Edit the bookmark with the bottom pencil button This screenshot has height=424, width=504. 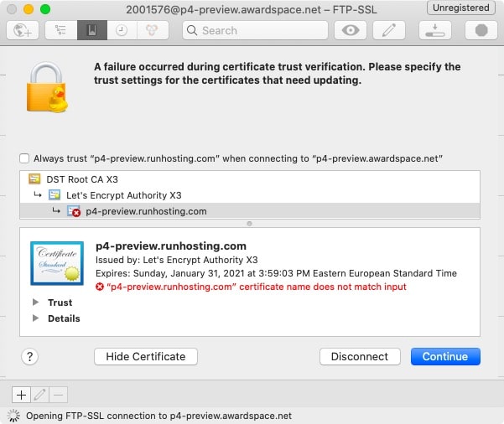coord(40,395)
